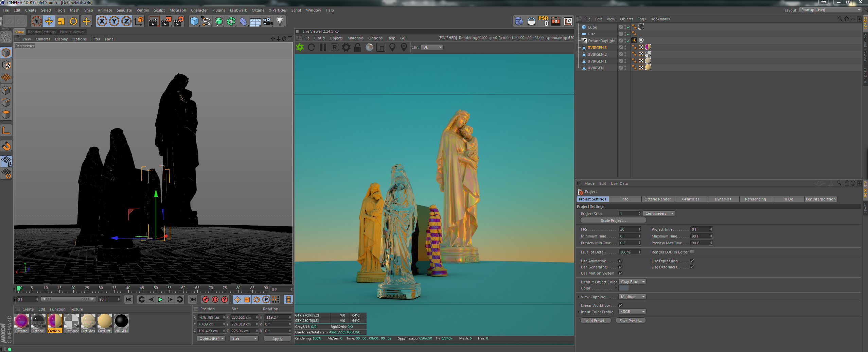This screenshot has height=352, width=868.
Task: Jump to the end of animation
Action: tap(193, 299)
